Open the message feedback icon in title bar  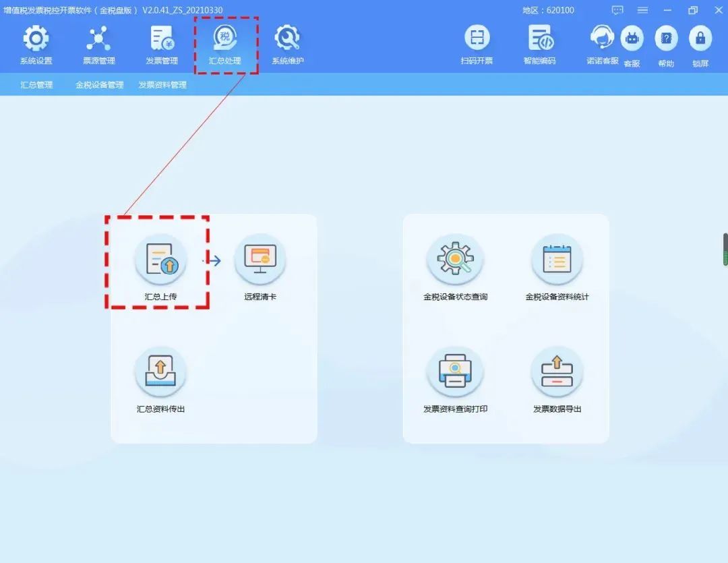(617, 10)
